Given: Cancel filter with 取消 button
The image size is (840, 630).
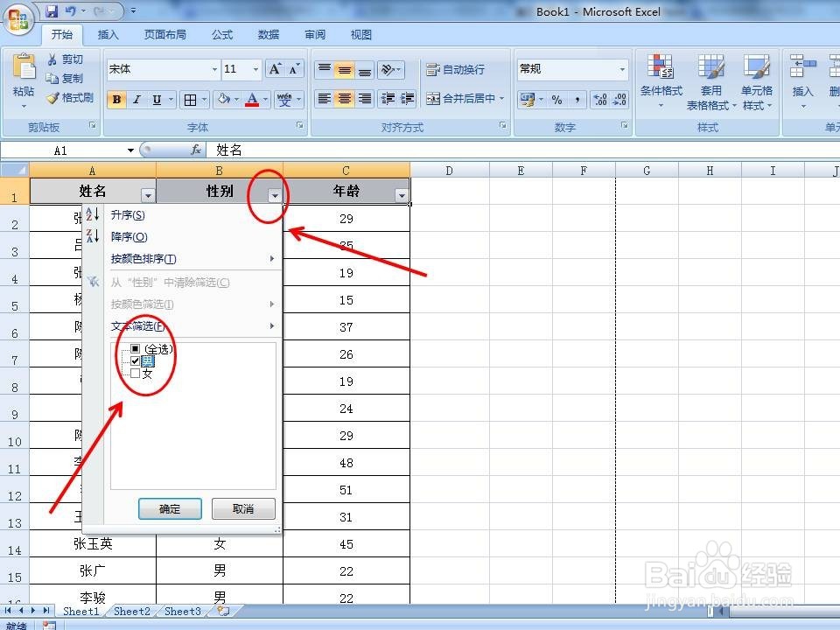Looking at the screenshot, I should point(243,509).
